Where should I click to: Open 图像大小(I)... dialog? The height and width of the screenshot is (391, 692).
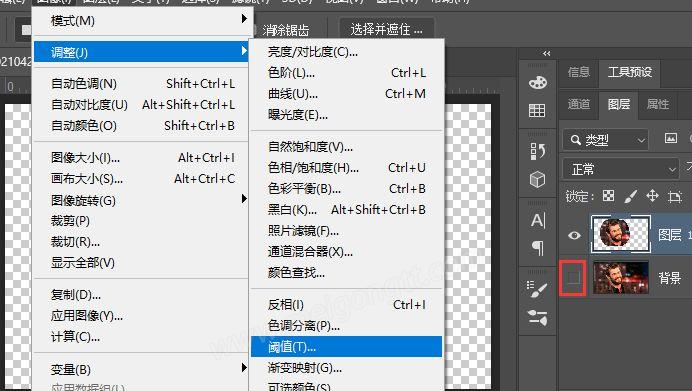(141, 158)
